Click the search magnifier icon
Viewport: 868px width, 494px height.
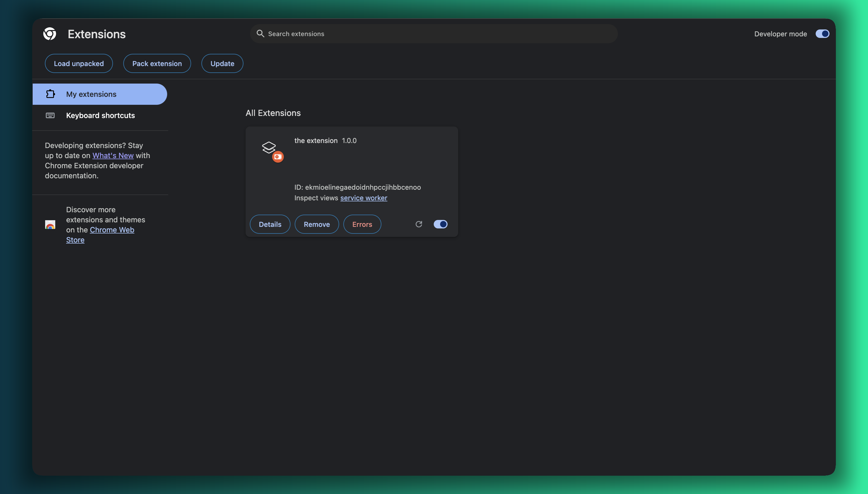click(x=260, y=34)
